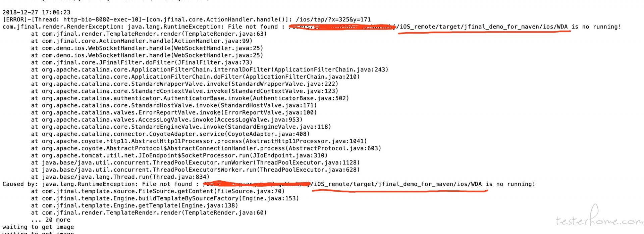
Task: Click the testerhome.com watermark
Action: [x=599, y=217]
